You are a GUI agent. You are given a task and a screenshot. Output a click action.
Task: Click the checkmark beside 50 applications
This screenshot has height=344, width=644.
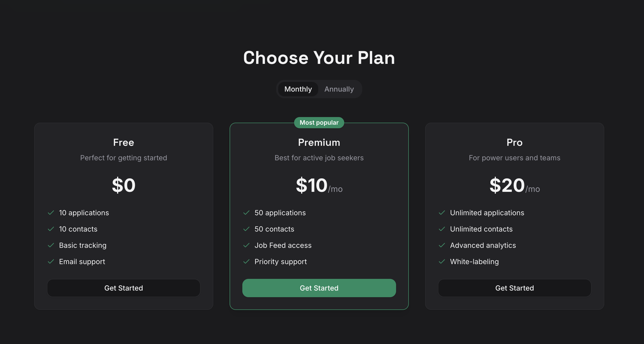[x=246, y=213]
